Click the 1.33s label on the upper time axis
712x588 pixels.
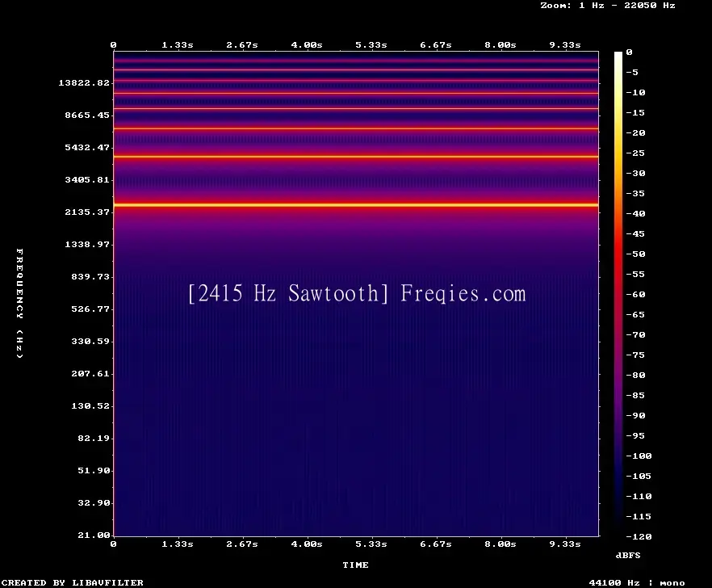tap(178, 45)
